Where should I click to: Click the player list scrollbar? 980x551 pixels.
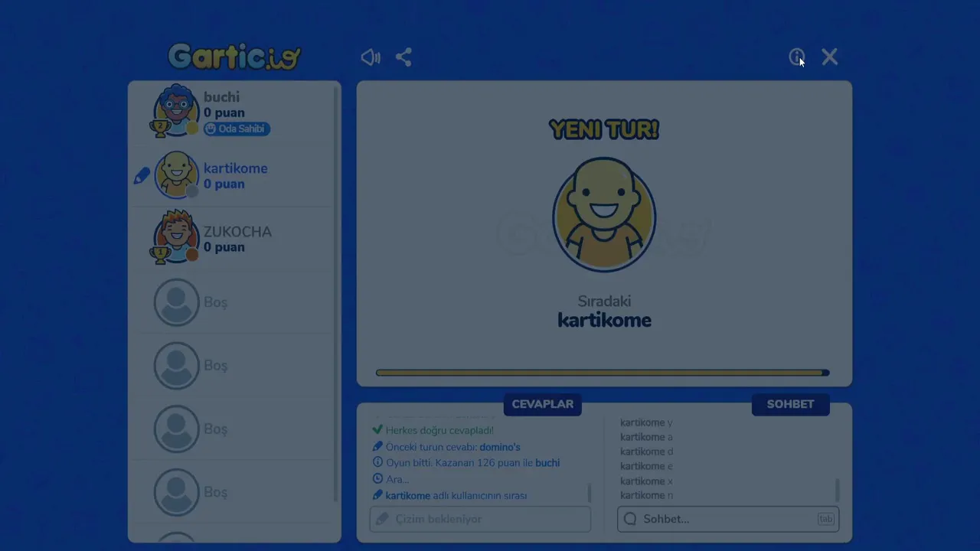[335, 295]
